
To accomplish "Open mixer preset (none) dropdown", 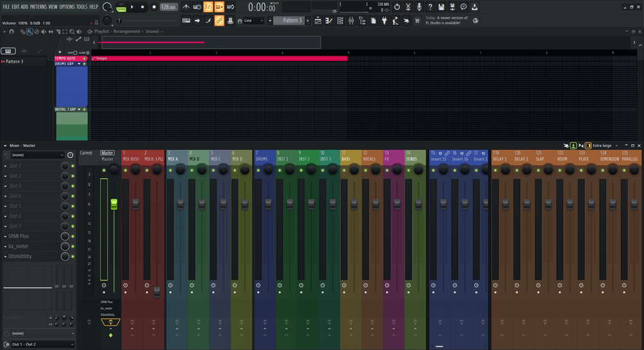I will [x=38, y=155].
